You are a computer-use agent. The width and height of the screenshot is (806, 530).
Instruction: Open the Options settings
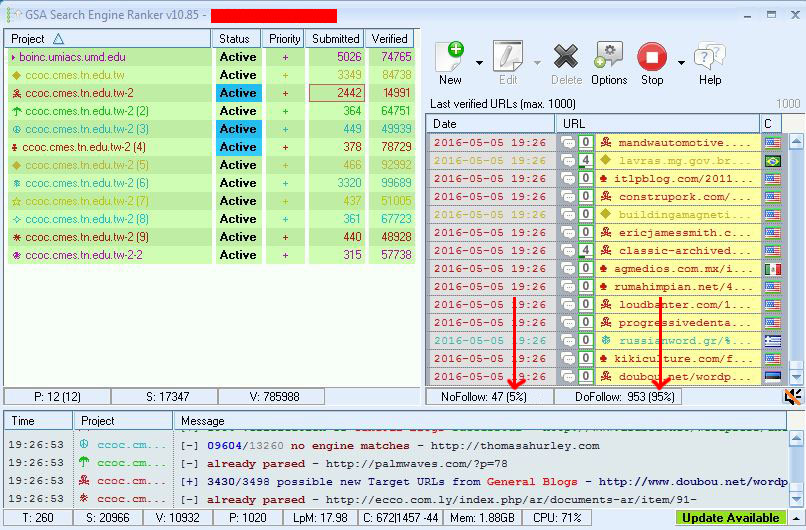(609, 62)
